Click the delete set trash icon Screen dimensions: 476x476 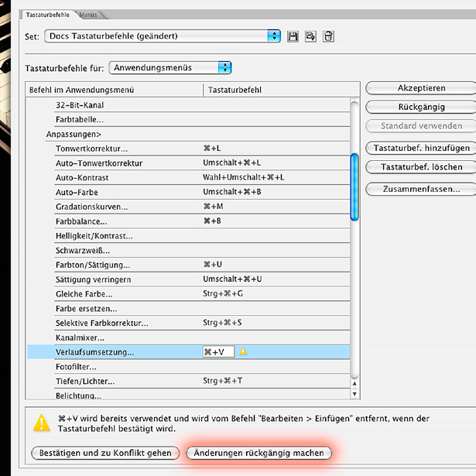(328, 36)
